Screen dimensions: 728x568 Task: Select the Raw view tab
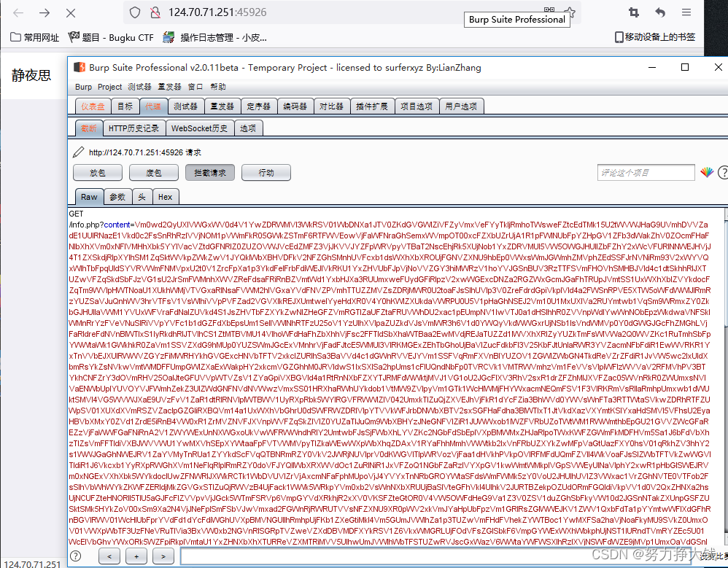tap(89, 197)
